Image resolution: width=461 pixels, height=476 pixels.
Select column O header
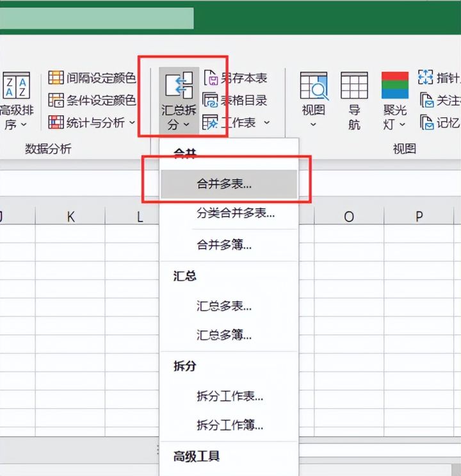pos(349,217)
